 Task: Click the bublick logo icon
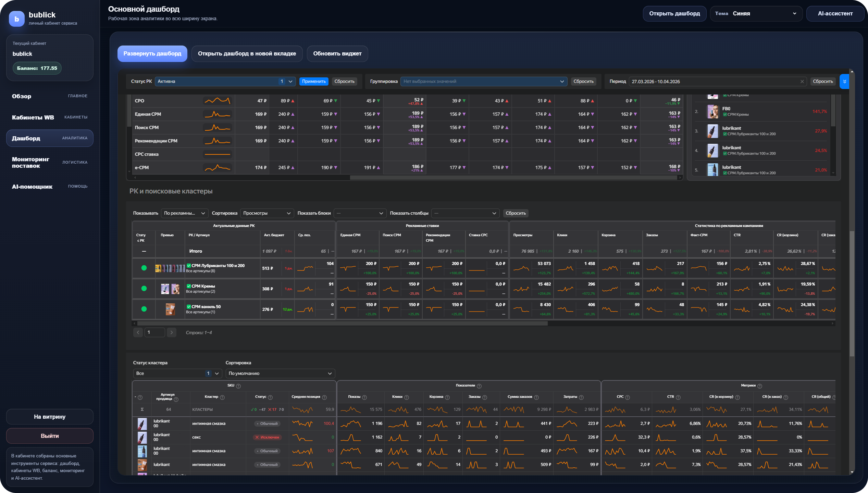(16, 19)
